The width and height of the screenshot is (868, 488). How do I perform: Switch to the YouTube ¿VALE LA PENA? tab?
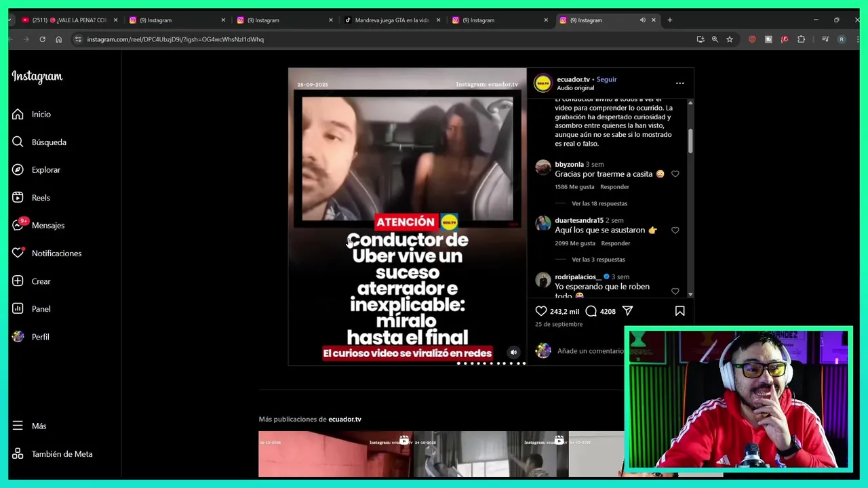tap(69, 20)
